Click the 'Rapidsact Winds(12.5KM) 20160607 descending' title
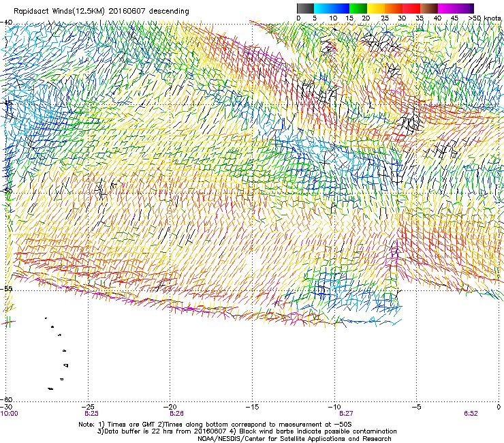This screenshot has width=504, height=443. pyautogui.click(x=101, y=11)
